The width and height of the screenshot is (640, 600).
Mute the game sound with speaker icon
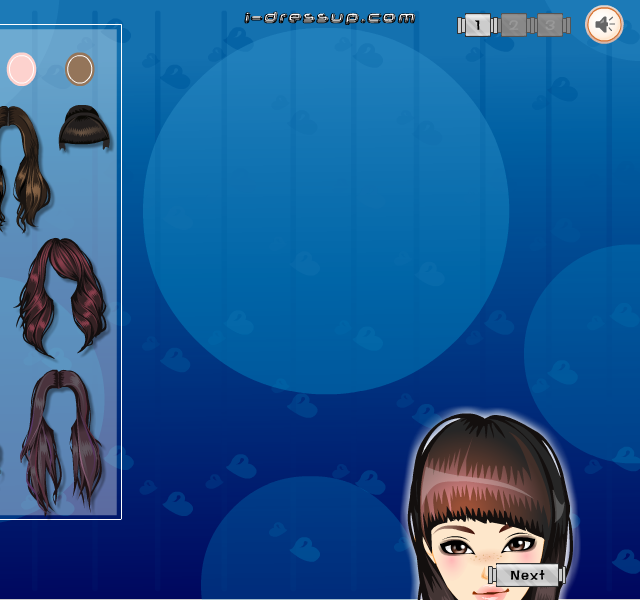pyautogui.click(x=604, y=24)
